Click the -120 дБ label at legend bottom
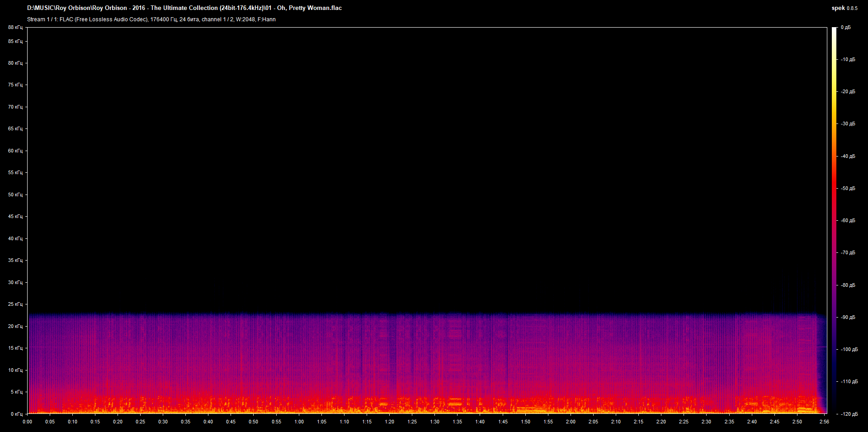868x432 pixels. (849, 413)
